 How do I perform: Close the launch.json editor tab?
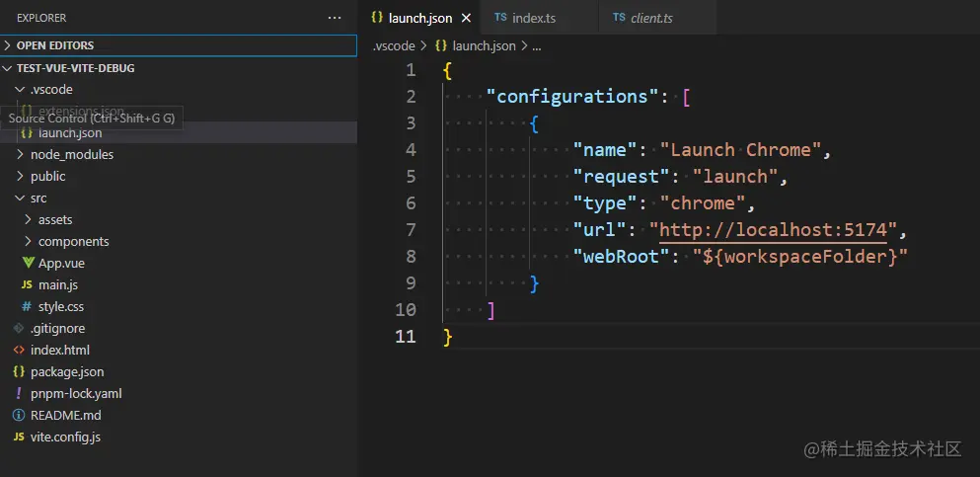click(x=466, y=18)
